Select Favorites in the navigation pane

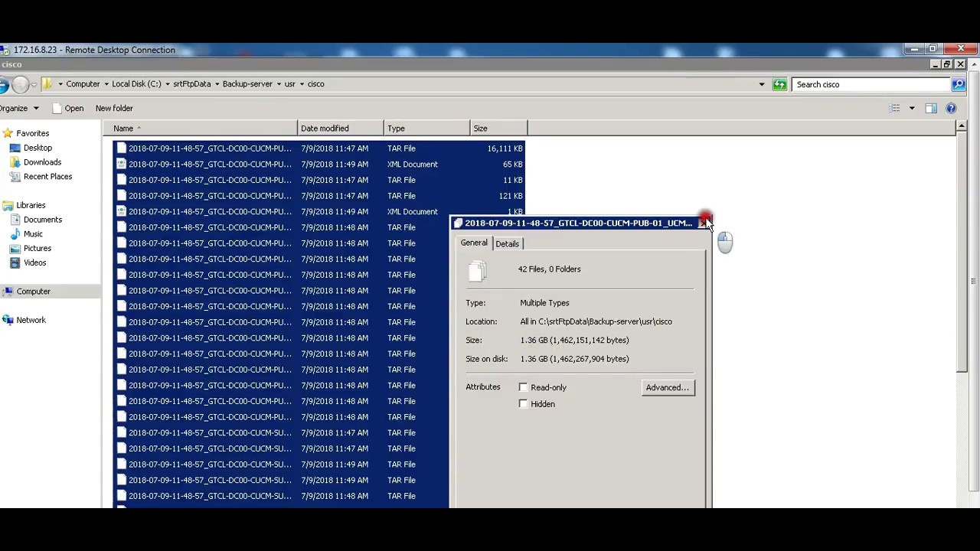[33, 133]
